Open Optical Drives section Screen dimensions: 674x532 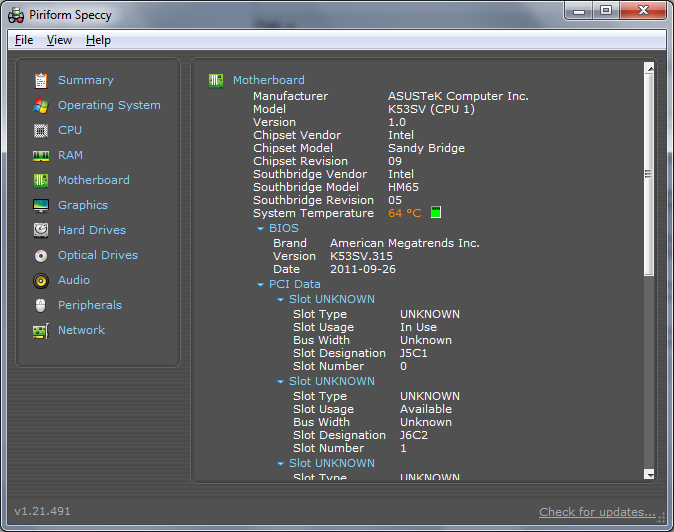98,255
